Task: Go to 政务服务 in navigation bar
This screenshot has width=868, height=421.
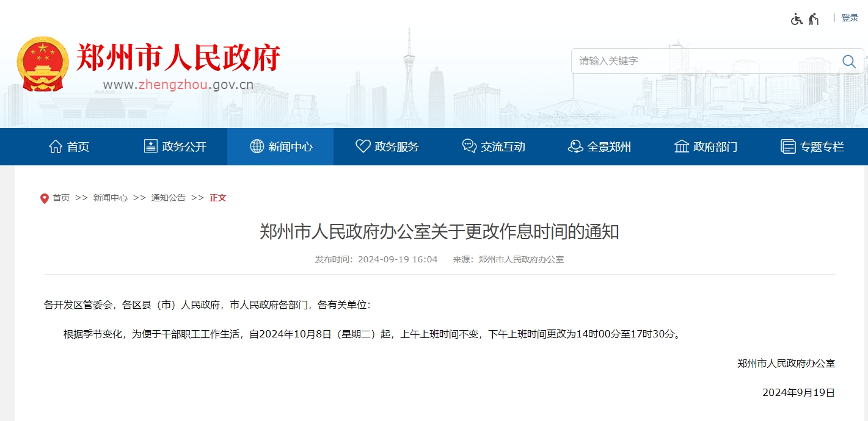Action: tap(387, 146)
